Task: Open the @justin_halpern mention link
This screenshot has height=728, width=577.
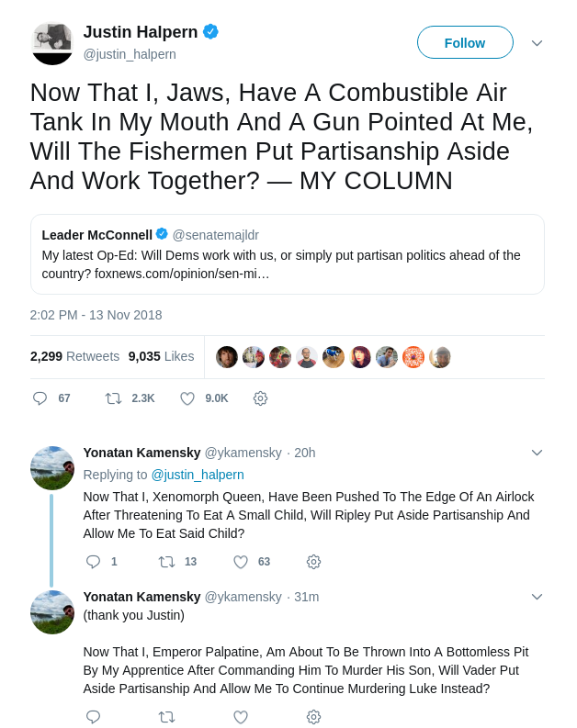Action: pyautogui.click(x=198, y=475)
